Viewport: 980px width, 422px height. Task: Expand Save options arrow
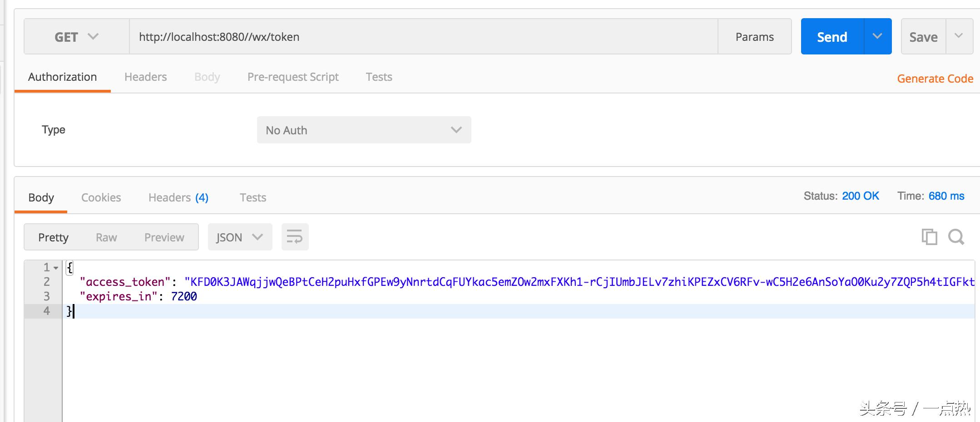click(959, 36)
